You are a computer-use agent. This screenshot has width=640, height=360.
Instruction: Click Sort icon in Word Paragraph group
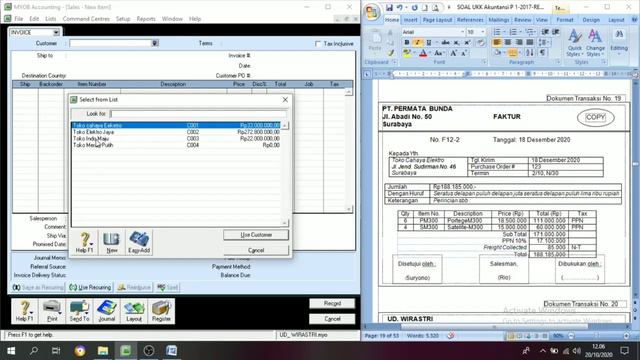tap(529, 53)
